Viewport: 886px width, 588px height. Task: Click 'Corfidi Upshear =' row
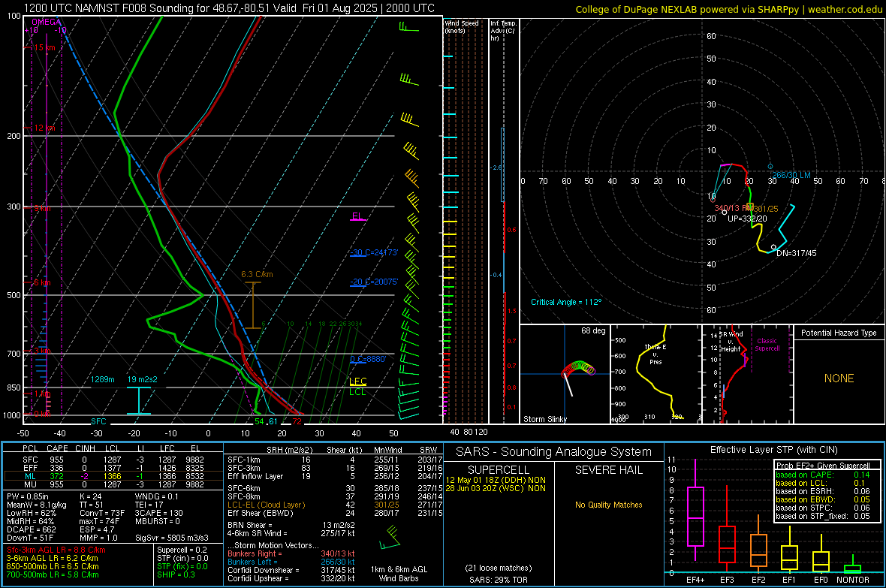(291, 578)
